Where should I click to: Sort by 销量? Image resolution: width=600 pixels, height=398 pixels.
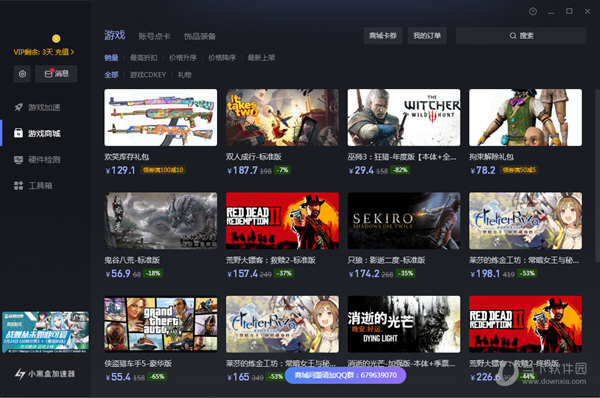click(x=111, y=57)
